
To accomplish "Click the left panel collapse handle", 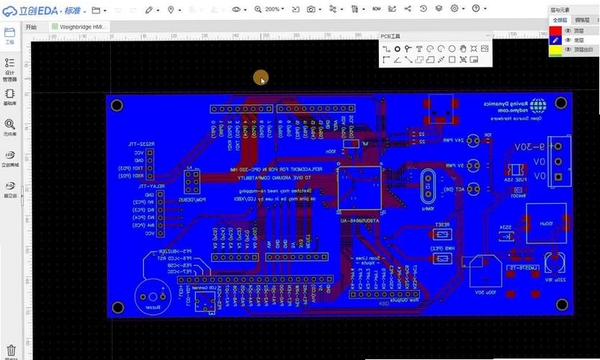I will 22,195.
